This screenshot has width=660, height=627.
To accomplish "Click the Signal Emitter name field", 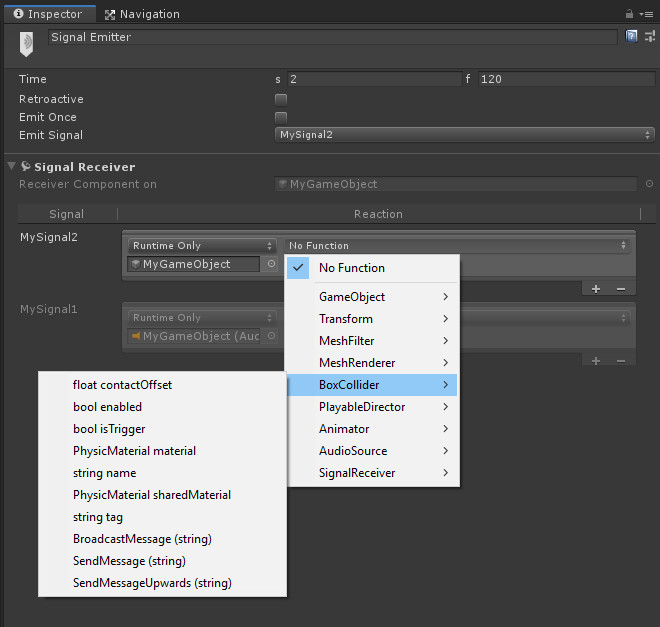I will (333, 37).
